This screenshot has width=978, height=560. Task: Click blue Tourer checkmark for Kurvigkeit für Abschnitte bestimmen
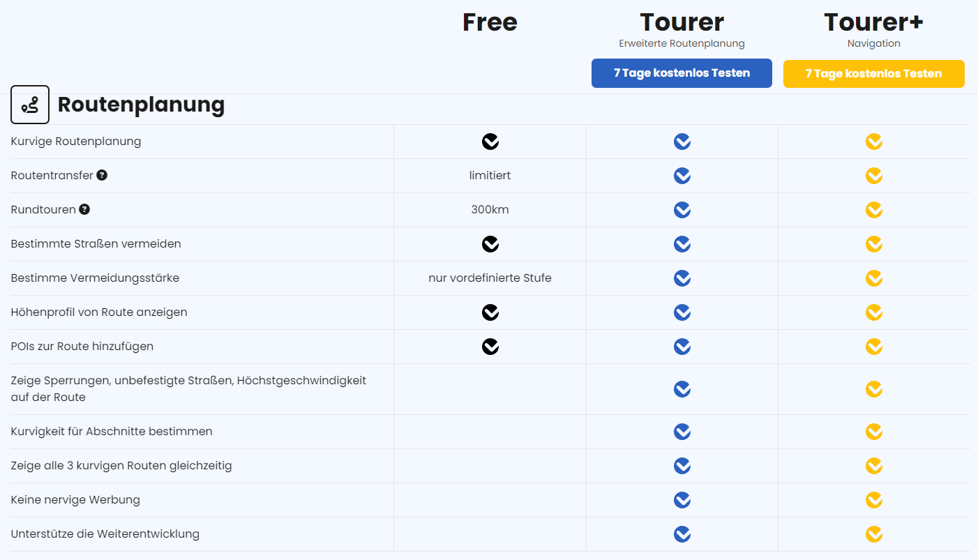pos(682,432)
